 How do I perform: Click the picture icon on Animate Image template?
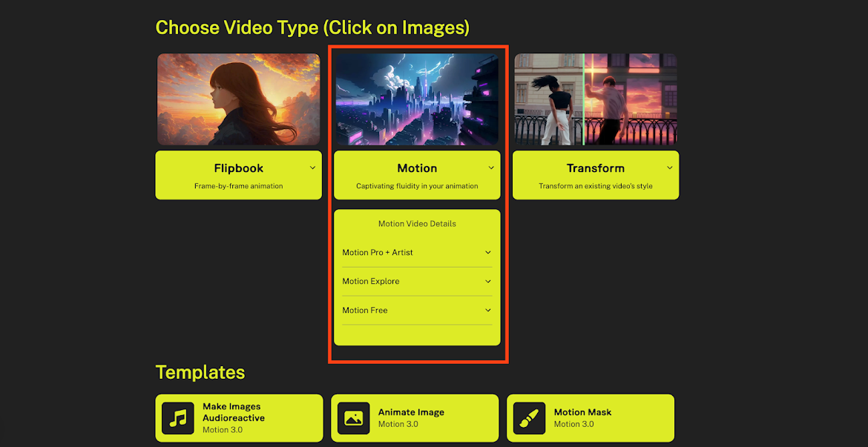coord(353,418)
